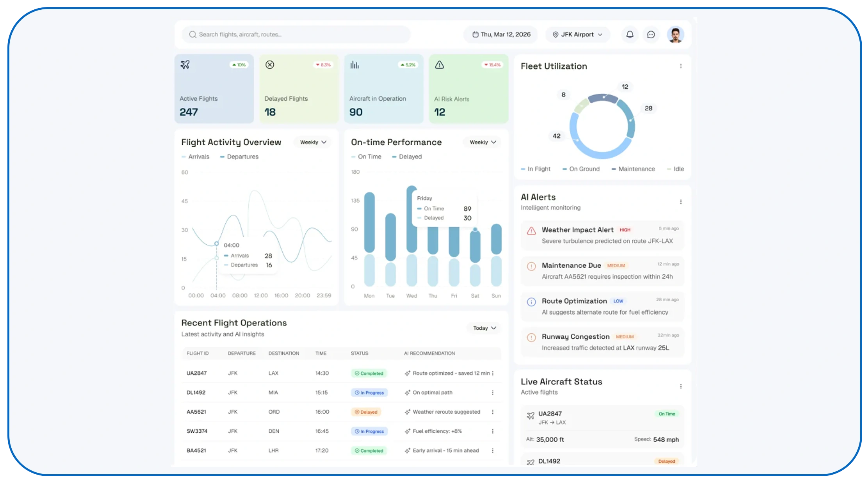
Task: Toggle the Arrivals legend in Flight Activity
Action: [x=196, y=157]
